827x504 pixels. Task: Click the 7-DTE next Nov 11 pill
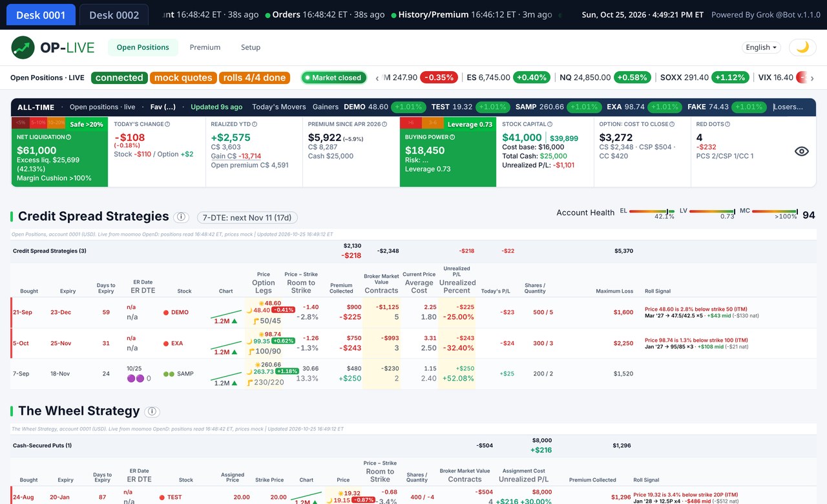pyautogui.click(x=247, y=218)
